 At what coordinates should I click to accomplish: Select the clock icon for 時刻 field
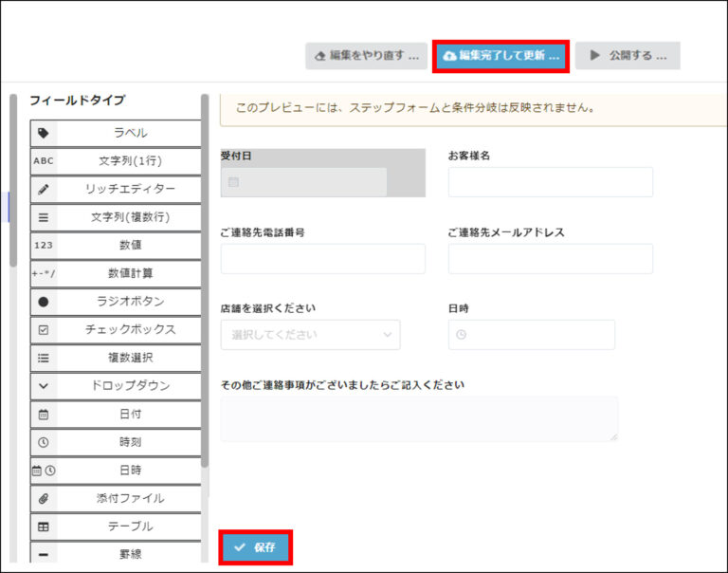tap(43, 442)
